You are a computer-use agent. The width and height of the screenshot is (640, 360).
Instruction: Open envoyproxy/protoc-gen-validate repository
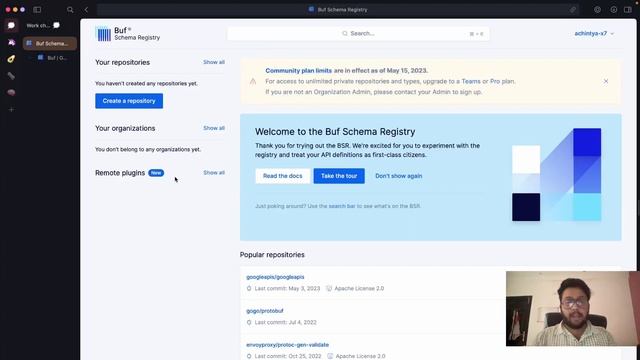(x=287, y=344)
